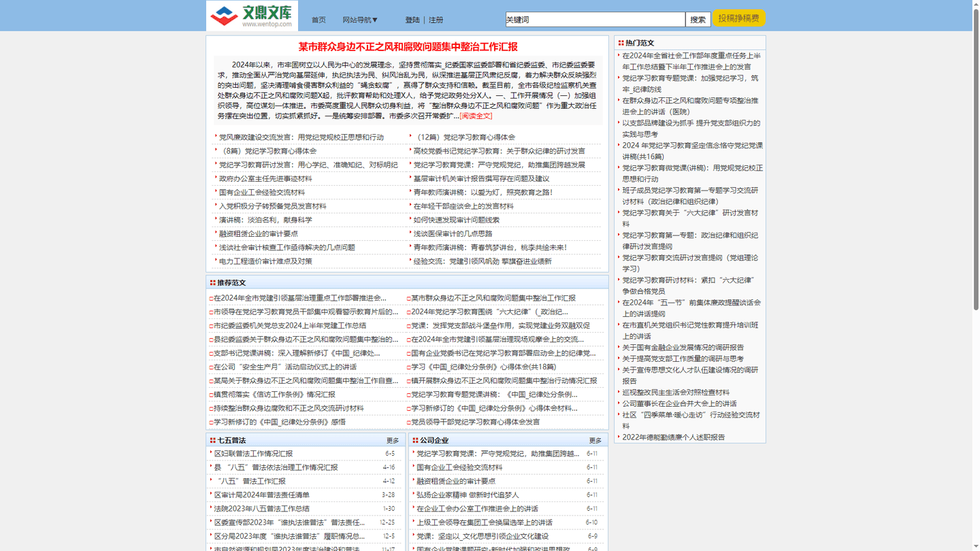Screen dimensions: 980x551
Task: Open the 首页 menu item
Action: pos(318,20)
